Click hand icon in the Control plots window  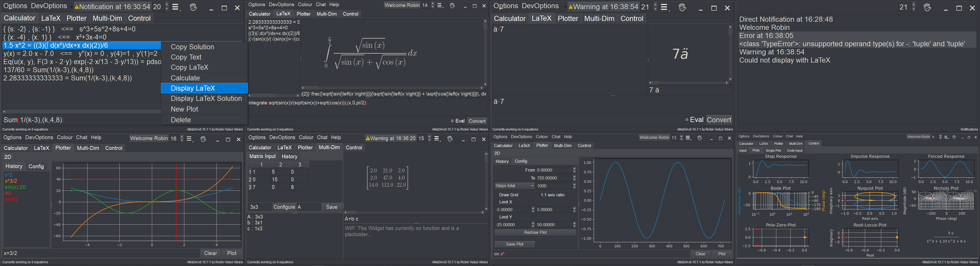coord(954,137)
